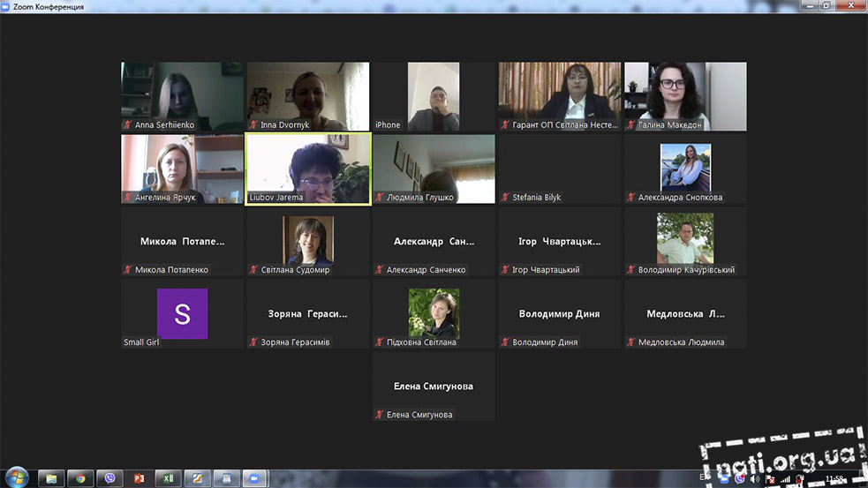
Task: Click the Медловська Людмила name label
Action: (x=681, y=342)
